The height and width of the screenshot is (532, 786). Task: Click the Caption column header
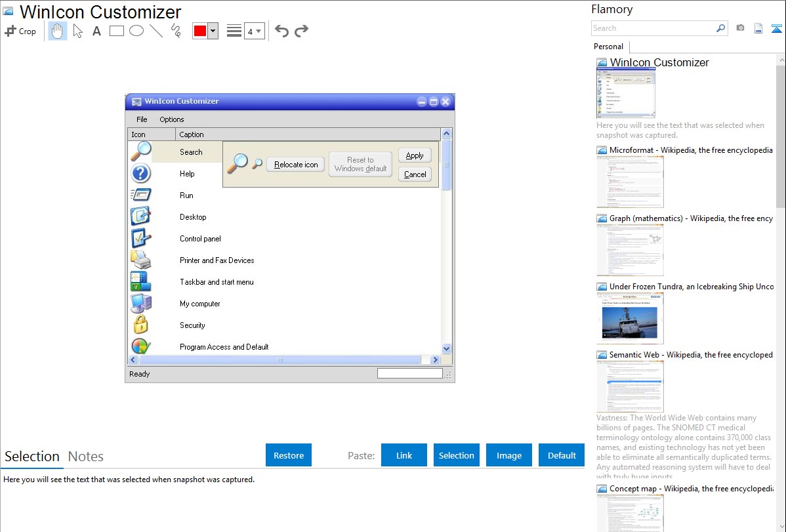[308, 134]
